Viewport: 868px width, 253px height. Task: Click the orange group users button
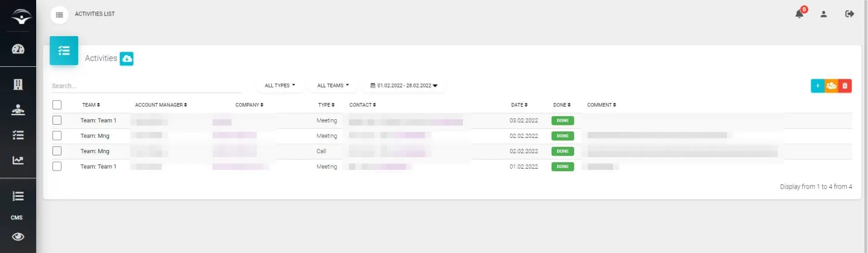coord(831,86)
